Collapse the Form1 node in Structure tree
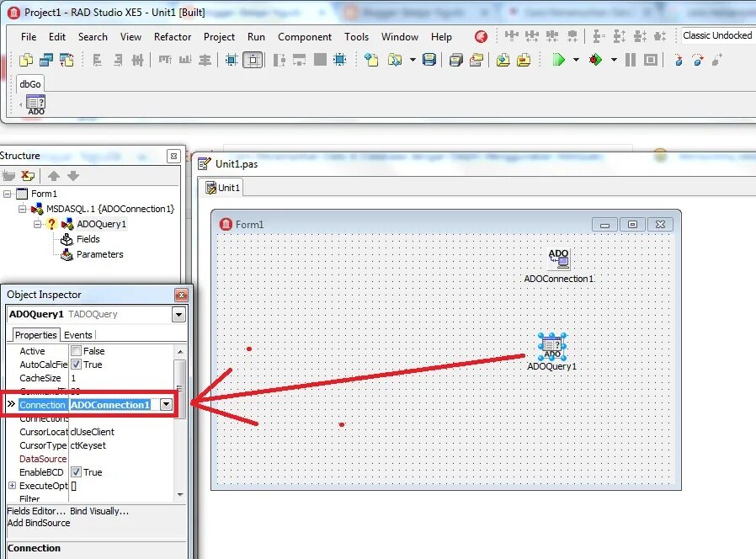 (x=8, y=194)
